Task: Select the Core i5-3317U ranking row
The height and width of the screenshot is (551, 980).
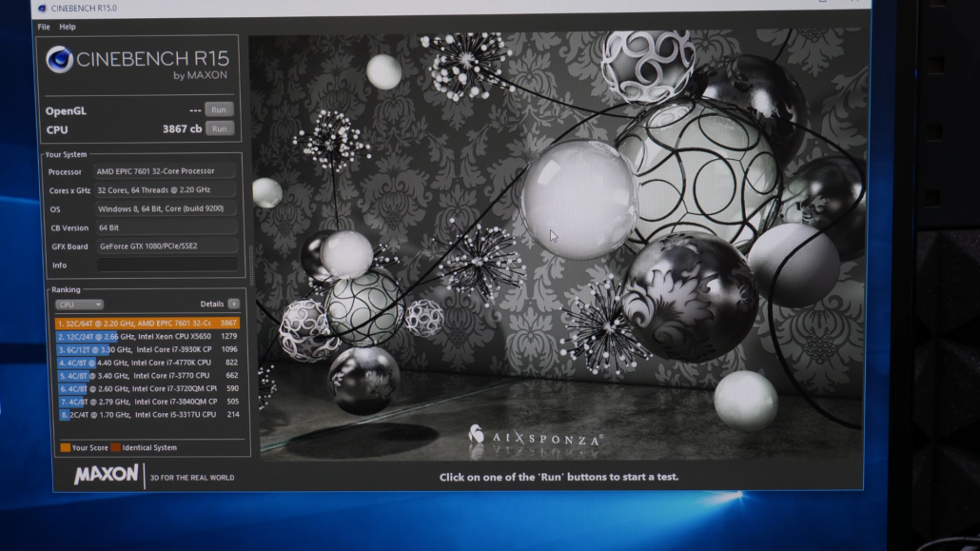Action: 147,415
